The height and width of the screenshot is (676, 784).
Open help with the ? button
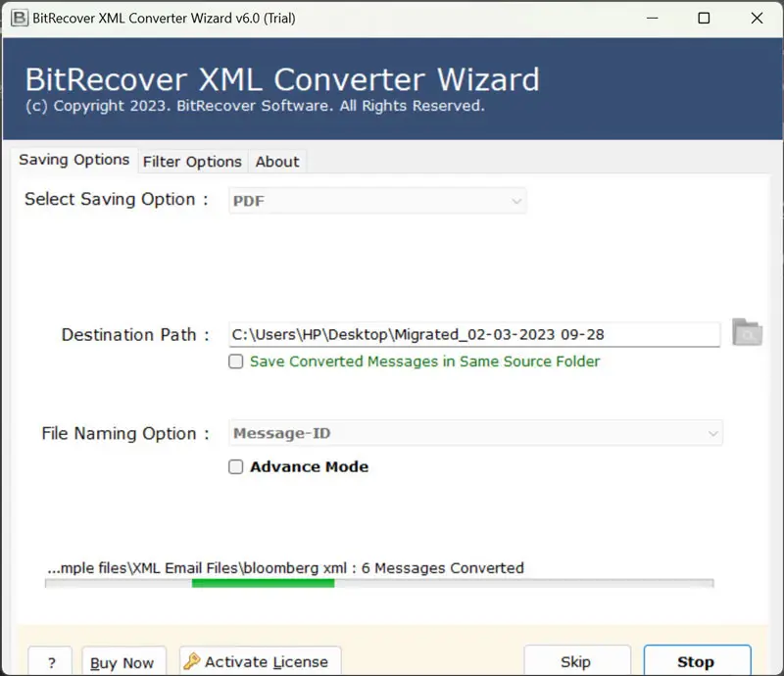(x=50, y=662)
